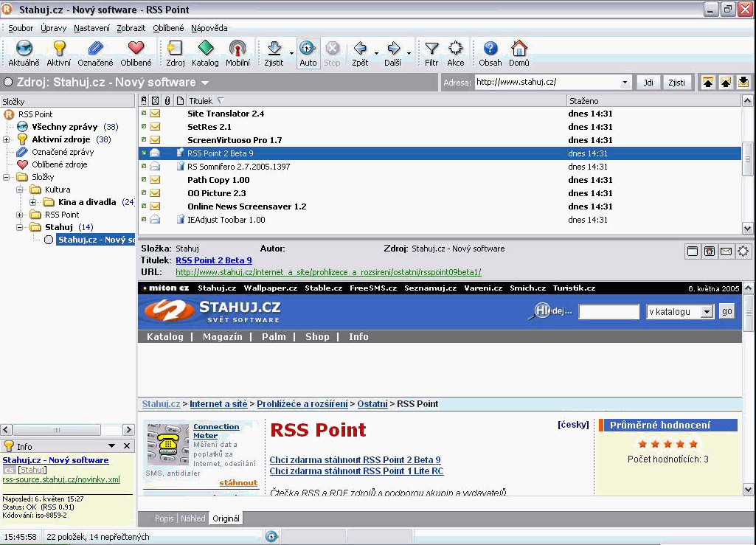The width and height of the screenshot is (756, 545).
Task: Toggle the green marker on the Path Copy 1.00 row
Action: click(x=144, y=179)
